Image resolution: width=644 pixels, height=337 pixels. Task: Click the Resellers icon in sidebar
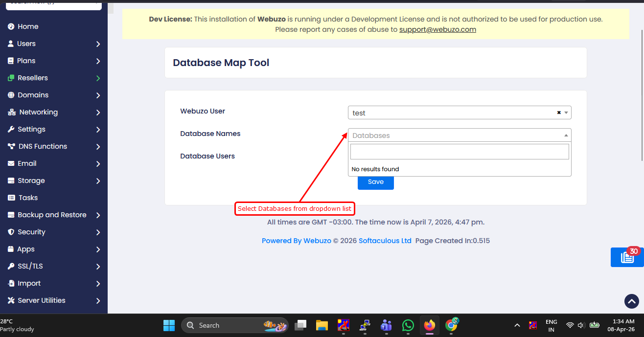[x=11, y=78]
